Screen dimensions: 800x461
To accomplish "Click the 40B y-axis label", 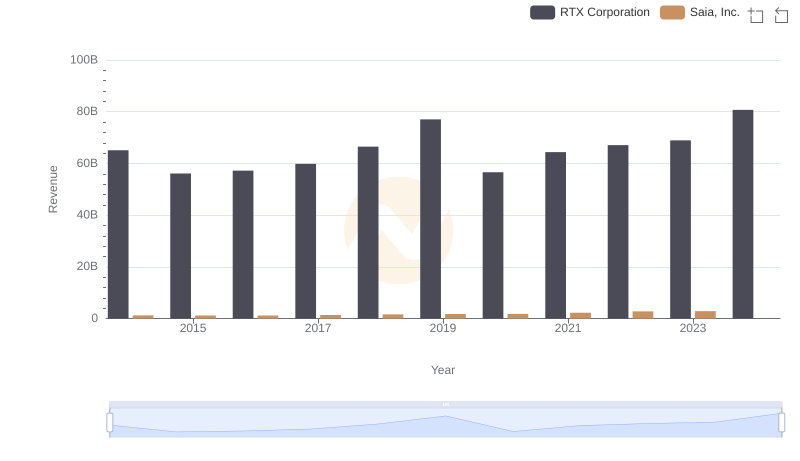I will click(x=87, y=215).
